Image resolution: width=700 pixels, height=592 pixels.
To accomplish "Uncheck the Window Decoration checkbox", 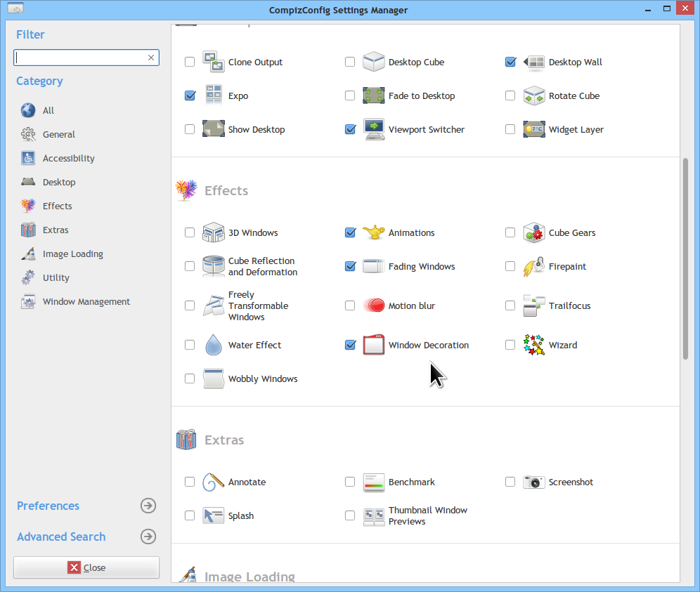I will click(x=350, y=345).
